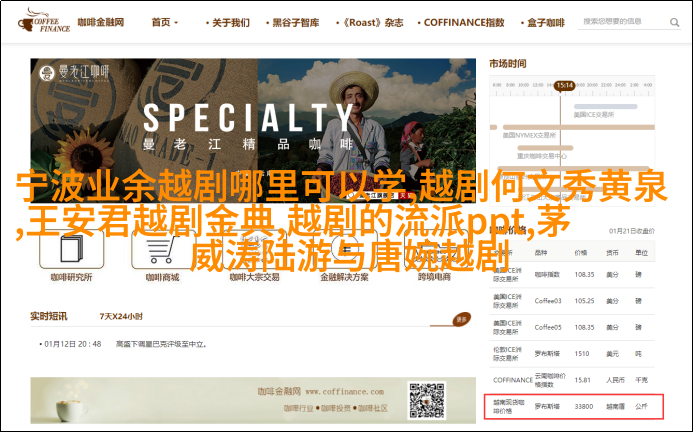
Task: Click the 咖啡大宗交易 label
Action: (x=254, y=277)
